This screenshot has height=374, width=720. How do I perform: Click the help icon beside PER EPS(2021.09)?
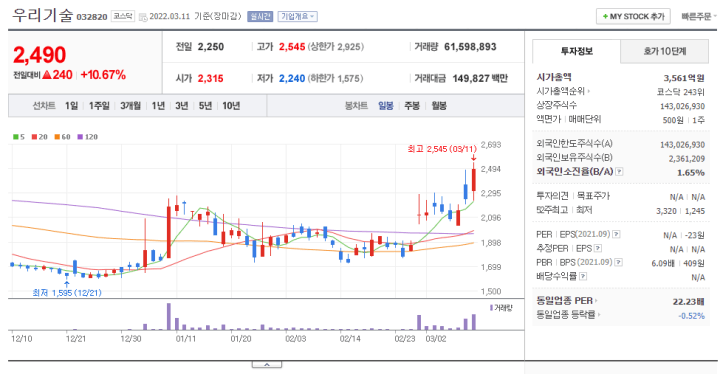[616, 234]
